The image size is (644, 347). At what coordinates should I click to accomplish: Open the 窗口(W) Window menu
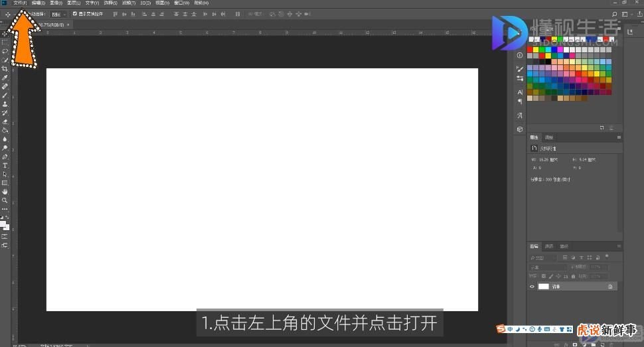pos(181,3)
